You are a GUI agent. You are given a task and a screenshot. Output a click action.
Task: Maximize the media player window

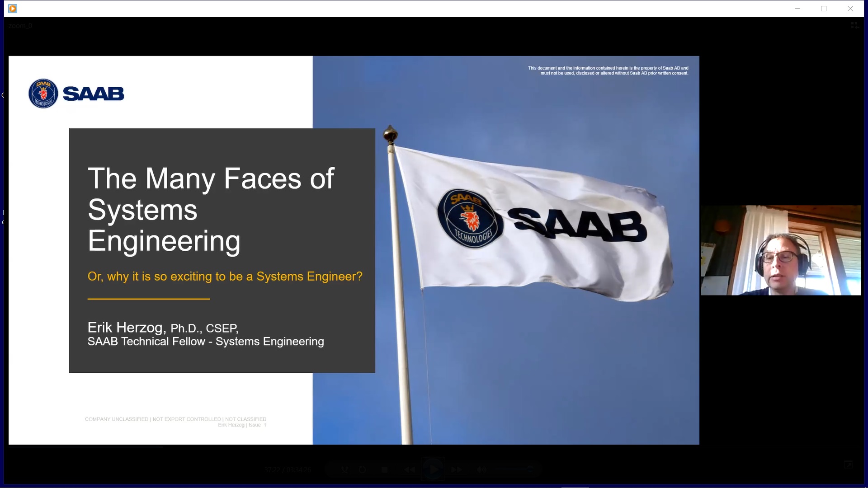[824, 9]
